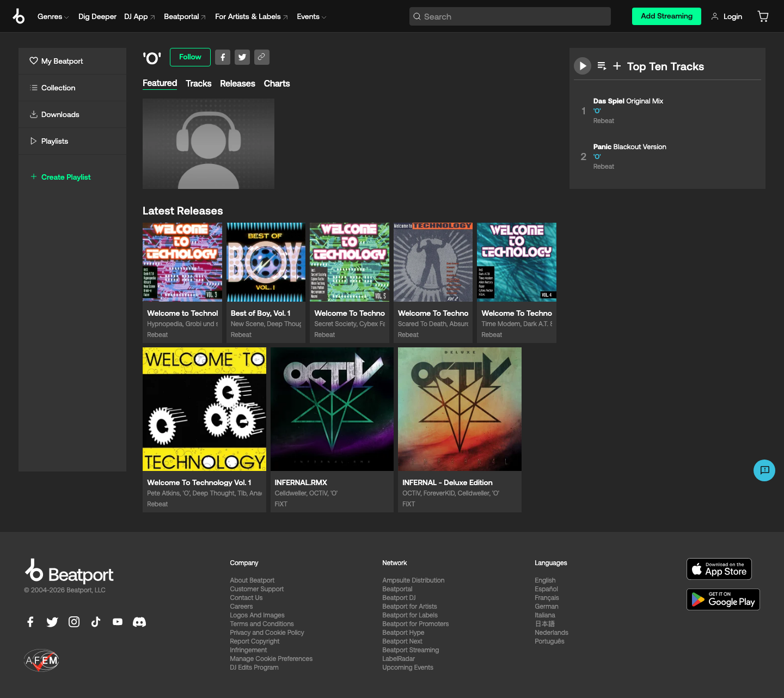The image size is (784, 698).
Task: Add Top Ten Tracks to queue
Action: point(602,66)
